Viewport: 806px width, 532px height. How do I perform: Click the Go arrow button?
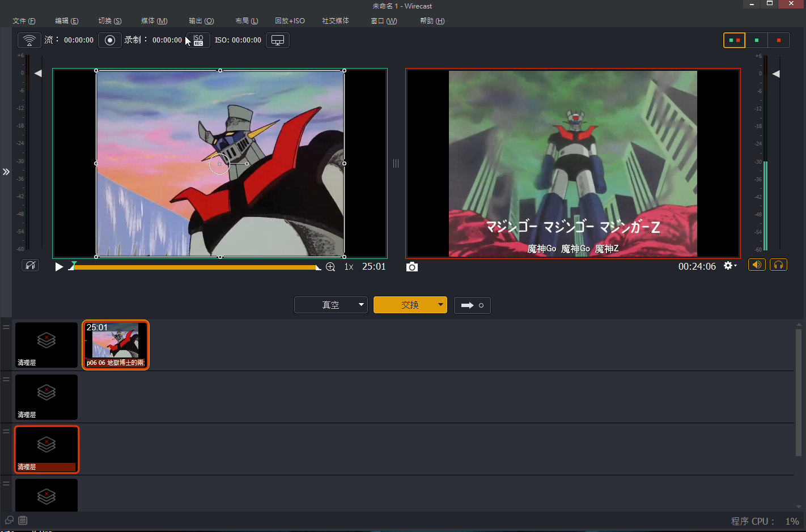[x=472, y=305]
